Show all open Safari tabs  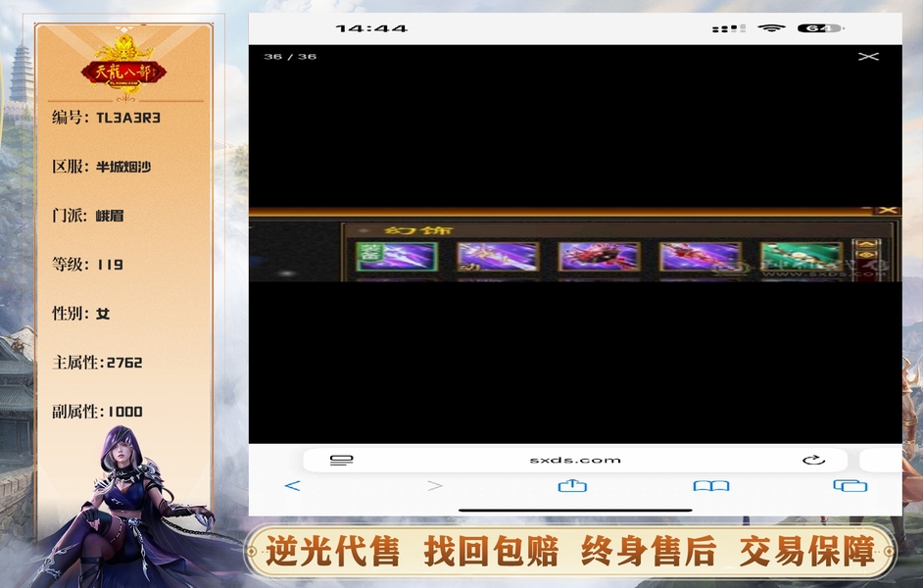(850, 485)
